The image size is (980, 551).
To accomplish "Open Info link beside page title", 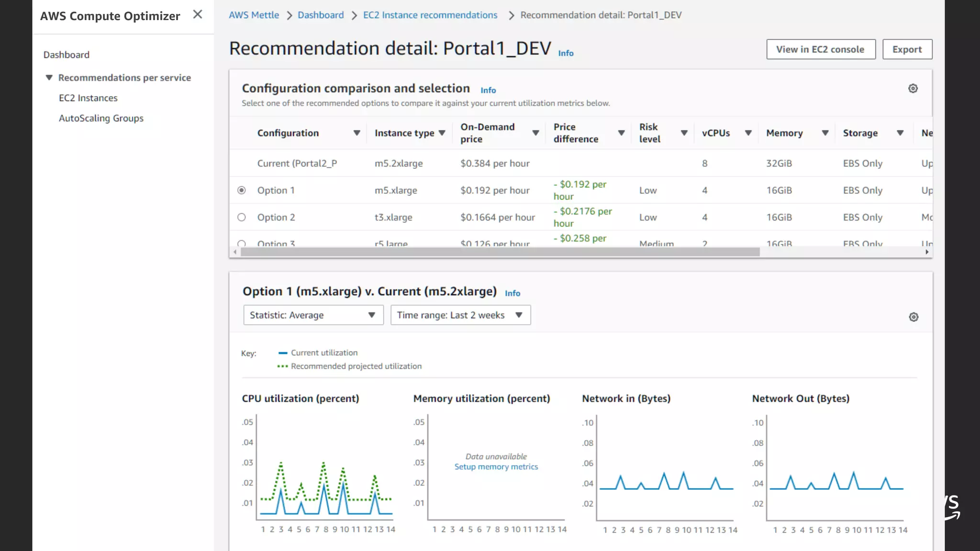I will pos(566,53).
